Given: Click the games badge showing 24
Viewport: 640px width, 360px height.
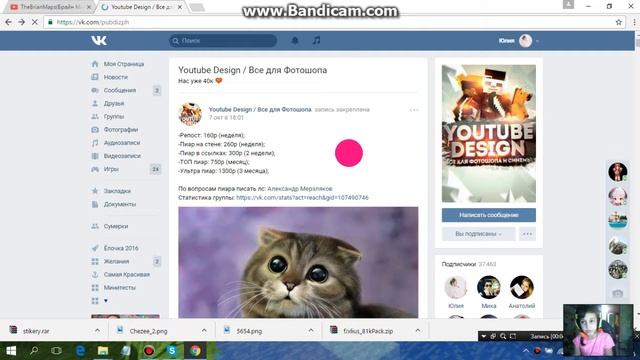Looking at the screenshot, I should click(155, 169).
